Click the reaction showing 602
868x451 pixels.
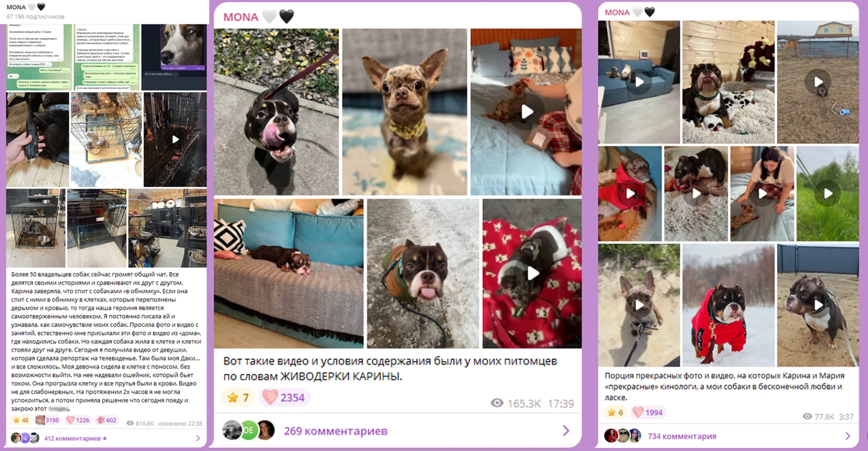coord(107,420)
